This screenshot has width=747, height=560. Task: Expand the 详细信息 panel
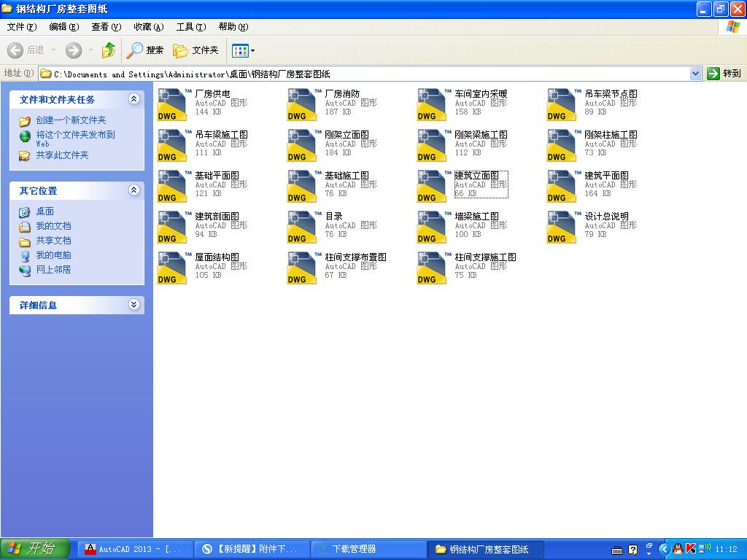point(133,305)
